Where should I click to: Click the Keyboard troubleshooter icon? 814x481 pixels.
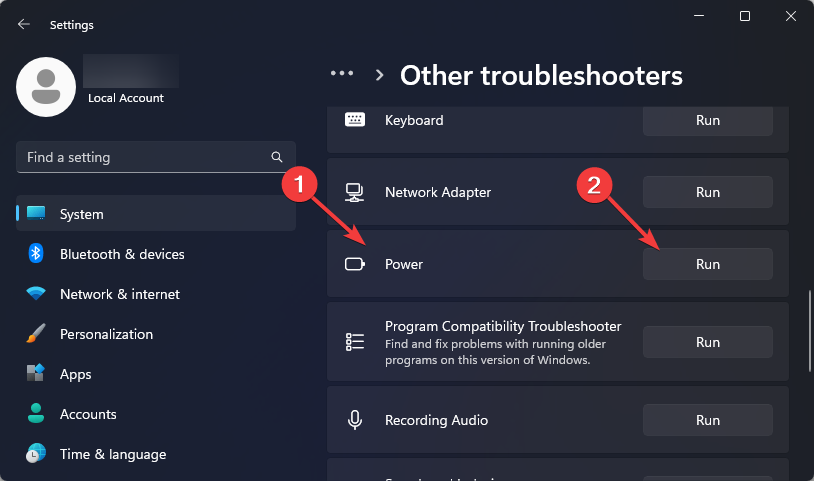pos(355,120)
